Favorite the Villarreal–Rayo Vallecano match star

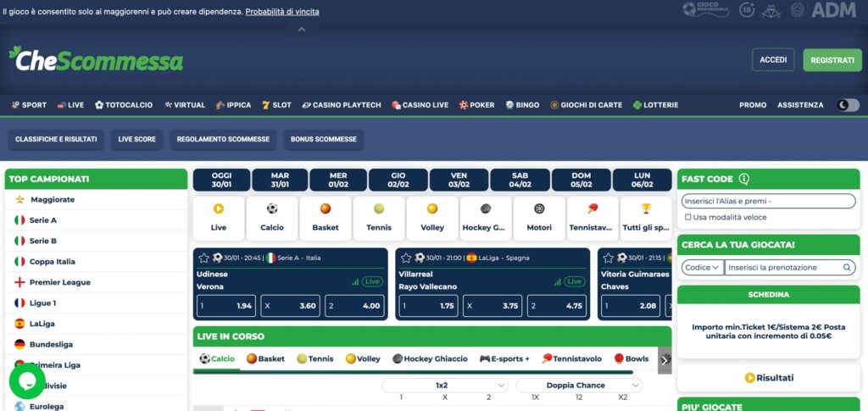click(x=406, y=258)
